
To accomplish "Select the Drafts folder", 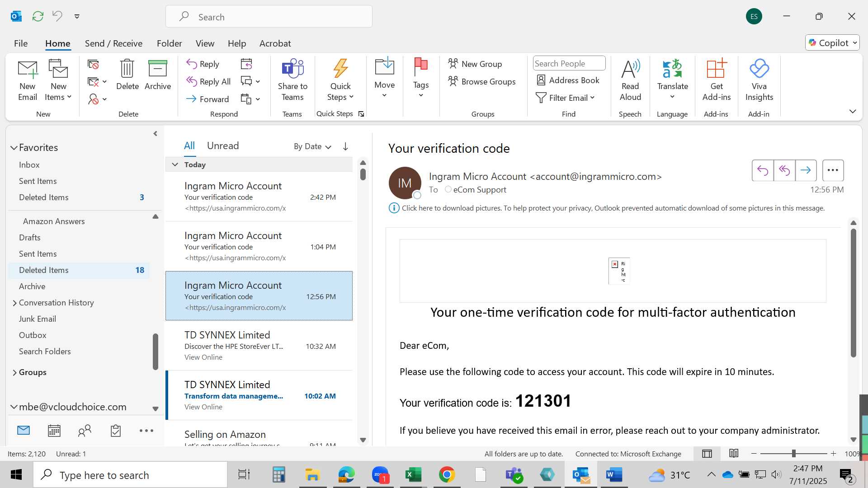I will [30, 238].
